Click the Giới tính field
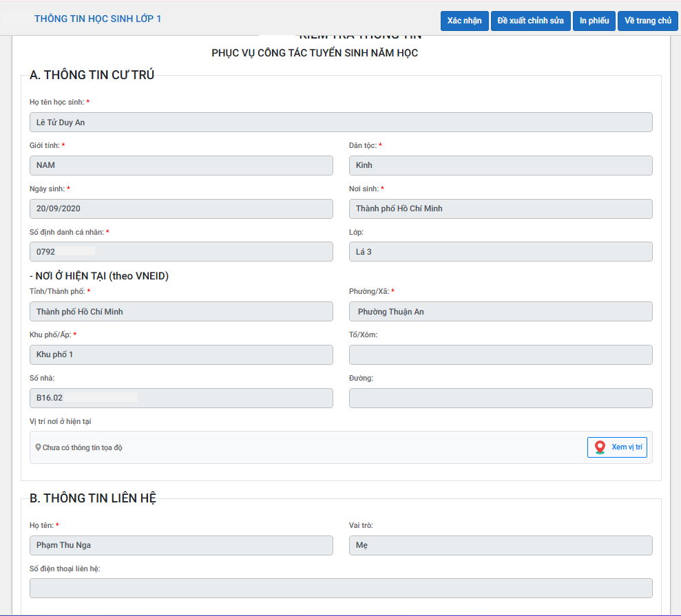 181,165
